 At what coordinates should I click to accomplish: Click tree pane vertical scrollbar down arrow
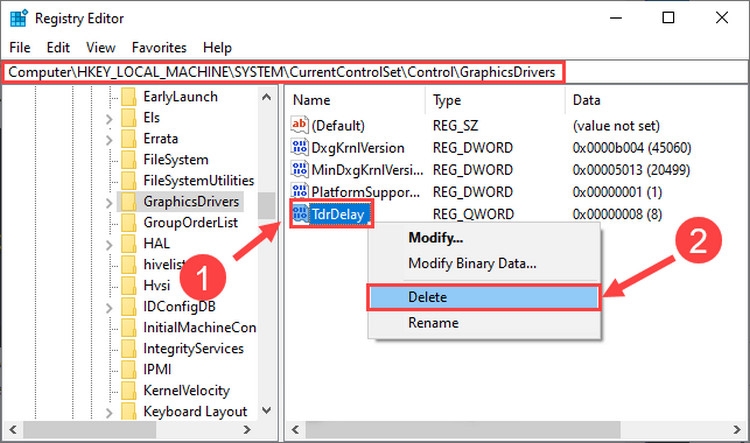click(267, 410)
